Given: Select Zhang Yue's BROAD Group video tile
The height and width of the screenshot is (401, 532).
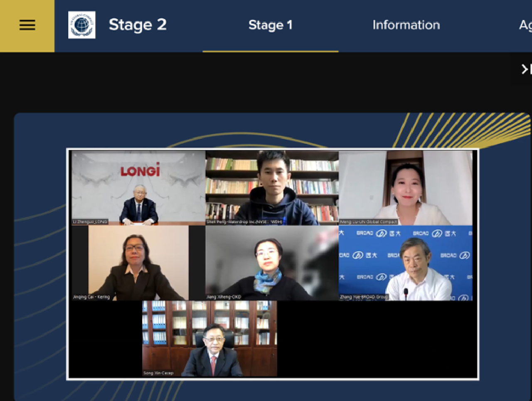Looking at the screenshot, I should 406,263.
